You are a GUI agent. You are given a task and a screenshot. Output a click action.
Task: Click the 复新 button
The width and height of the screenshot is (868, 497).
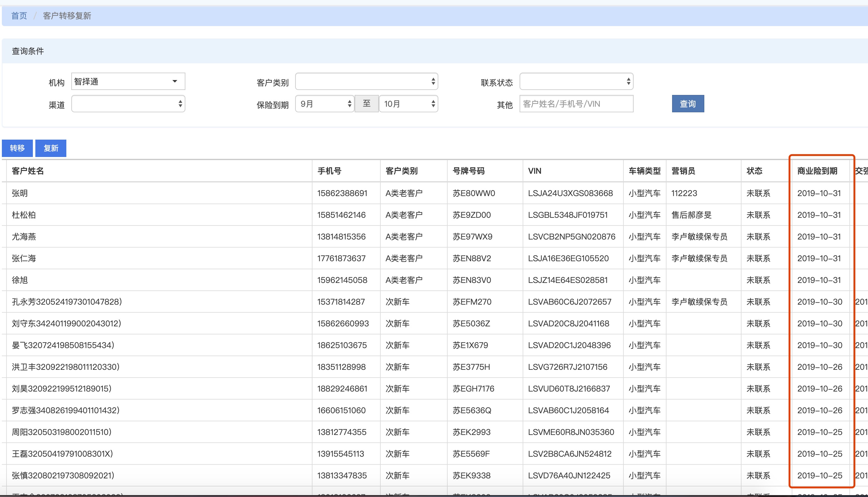51,148
